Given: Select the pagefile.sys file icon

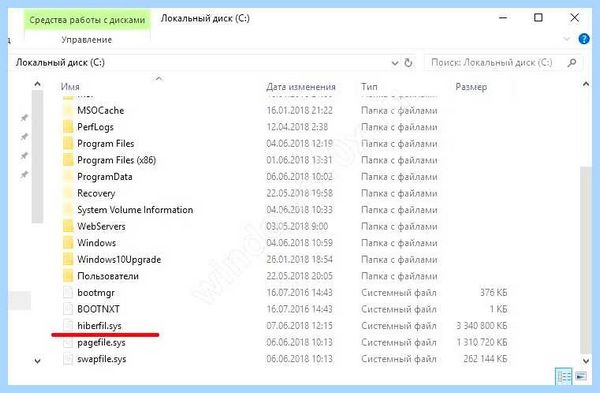Looking at the screenshot, I should (x=68, y=342).
